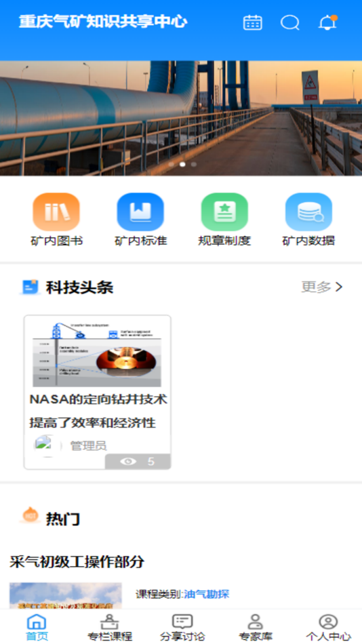Click the 矿内数据 label
Image resolution: width=362 pixels, height=644 pixels.
click(x=308, y=241)
